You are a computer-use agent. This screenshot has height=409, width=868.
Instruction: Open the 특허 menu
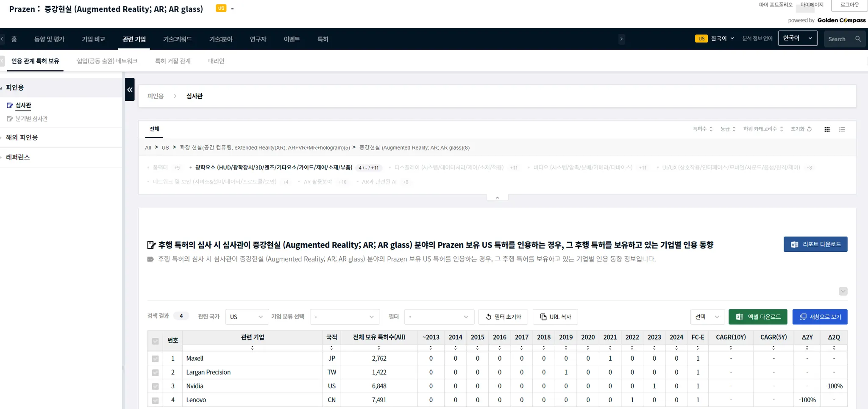coord(323,39)
